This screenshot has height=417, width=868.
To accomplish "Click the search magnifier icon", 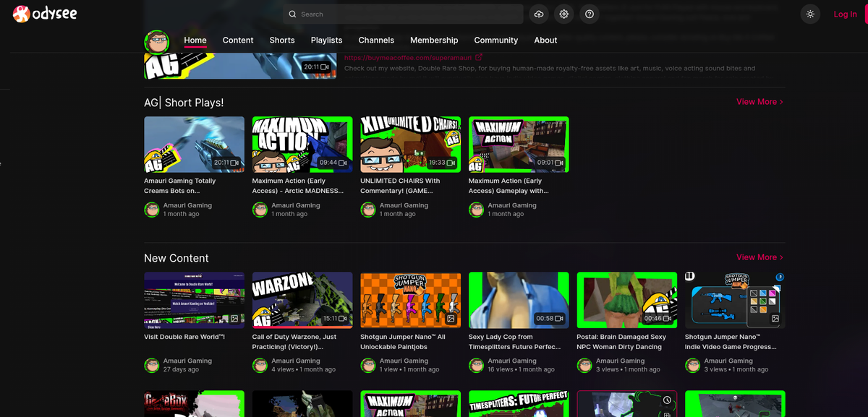I will click(x=292, y=14).
